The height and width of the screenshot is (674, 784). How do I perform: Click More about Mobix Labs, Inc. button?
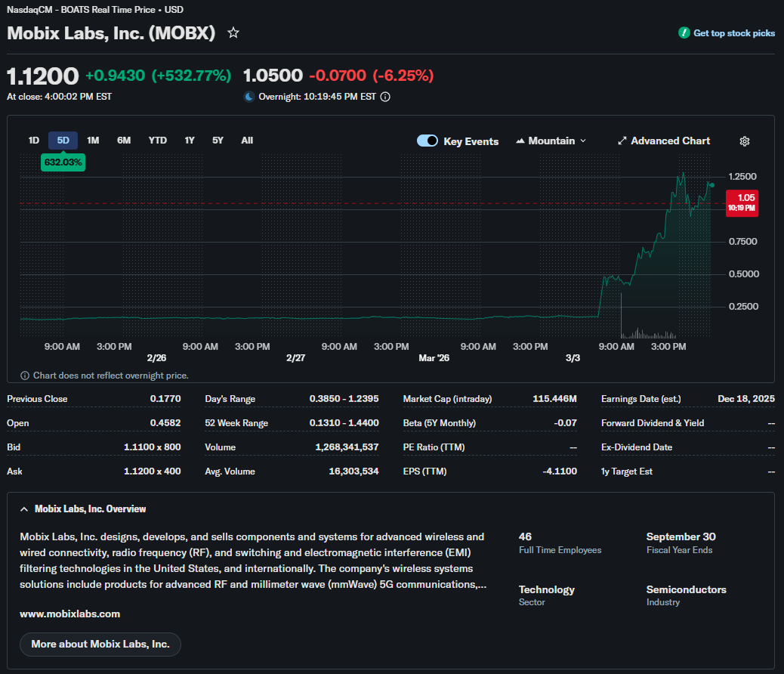100,644
